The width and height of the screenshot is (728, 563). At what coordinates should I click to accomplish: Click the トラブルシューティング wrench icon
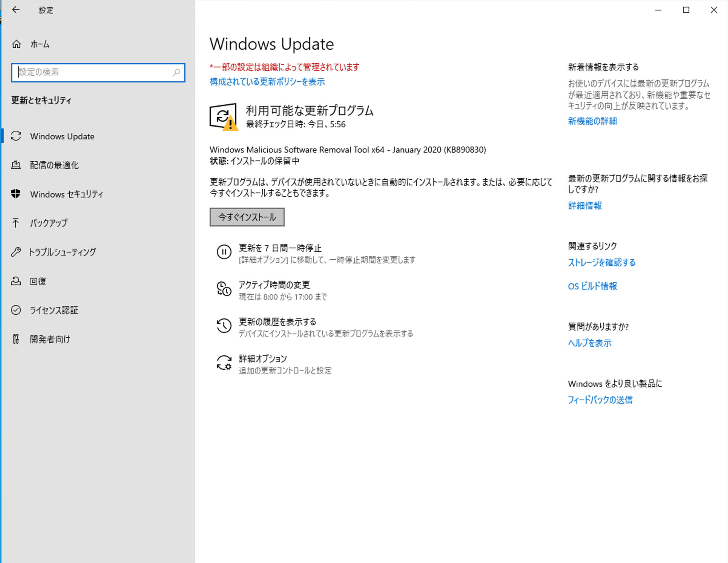click(16, 252)
